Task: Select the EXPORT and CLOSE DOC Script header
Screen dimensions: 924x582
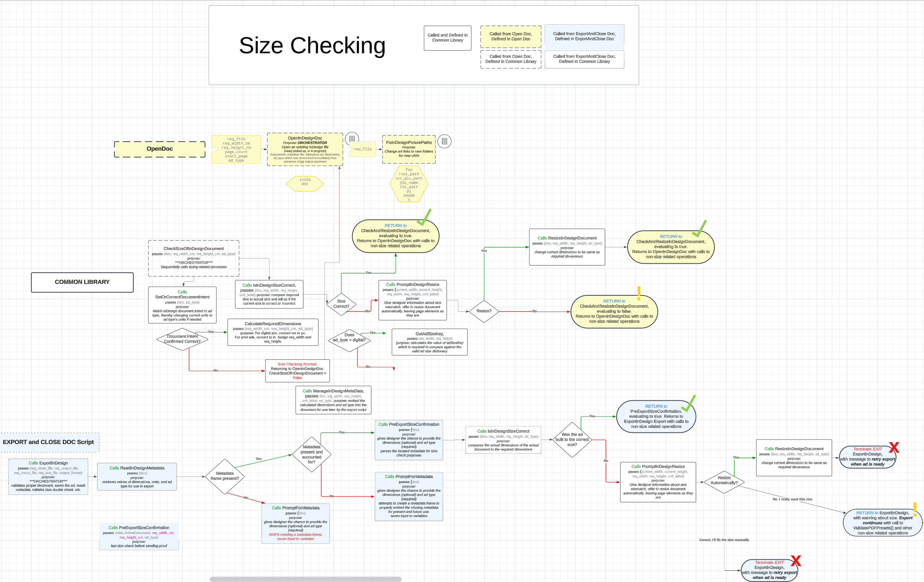Action: tap(48, 442)
